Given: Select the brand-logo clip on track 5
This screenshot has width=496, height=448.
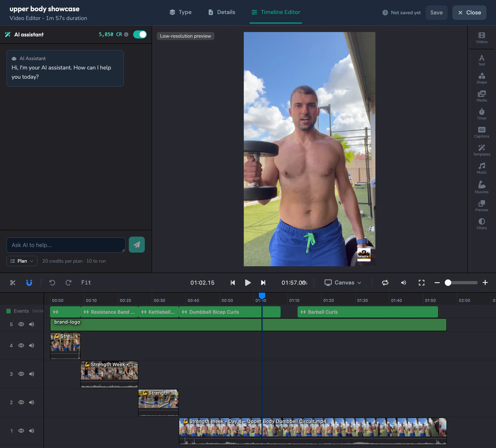Looking at the screenshot, I should [x=248, y=325].
